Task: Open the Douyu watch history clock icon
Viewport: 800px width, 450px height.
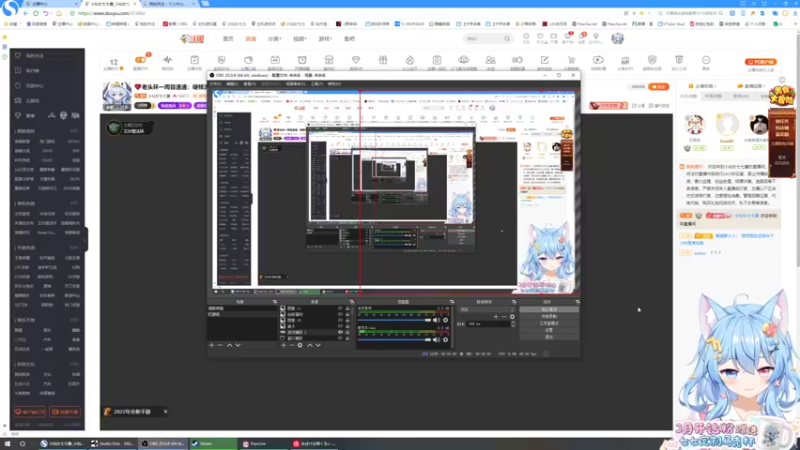Action: (526, 37)
